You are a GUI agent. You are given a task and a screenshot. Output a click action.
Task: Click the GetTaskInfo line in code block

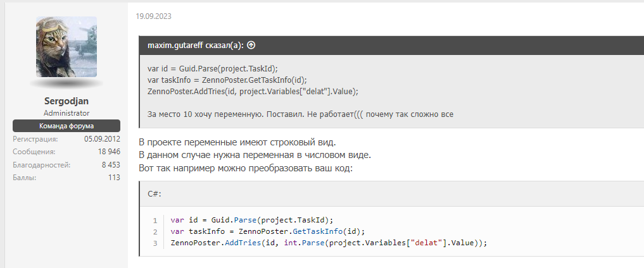coord(268,232)
